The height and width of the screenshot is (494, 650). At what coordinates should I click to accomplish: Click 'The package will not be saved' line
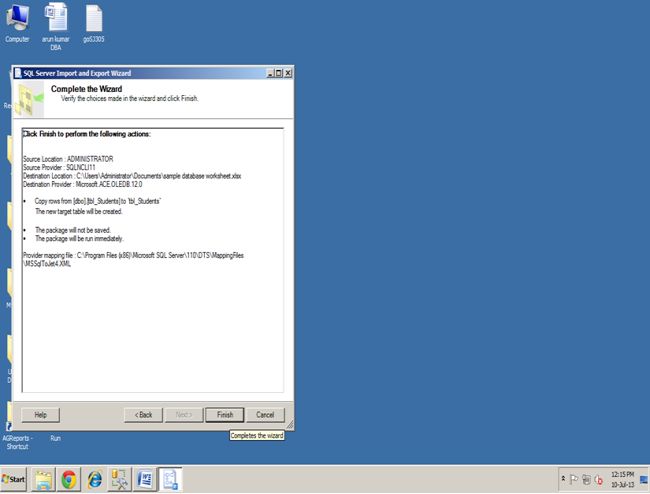pyautogui.click(x=73, y=230)
